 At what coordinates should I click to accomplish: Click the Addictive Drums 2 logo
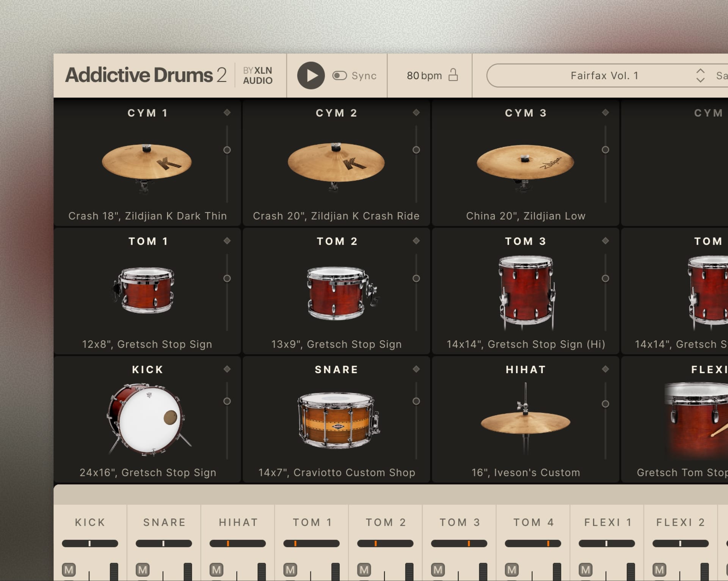[146, 75]
